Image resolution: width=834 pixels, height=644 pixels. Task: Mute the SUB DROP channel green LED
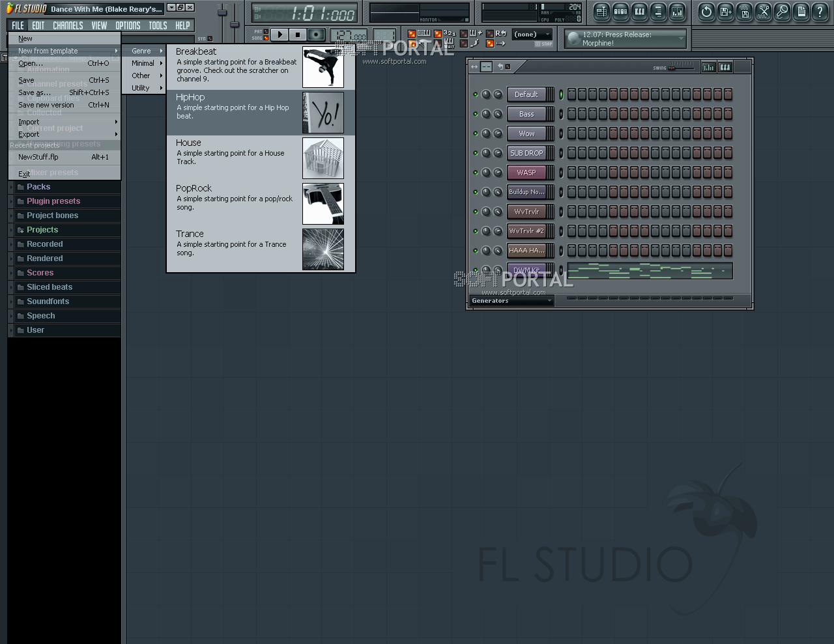tap(476, 153)
